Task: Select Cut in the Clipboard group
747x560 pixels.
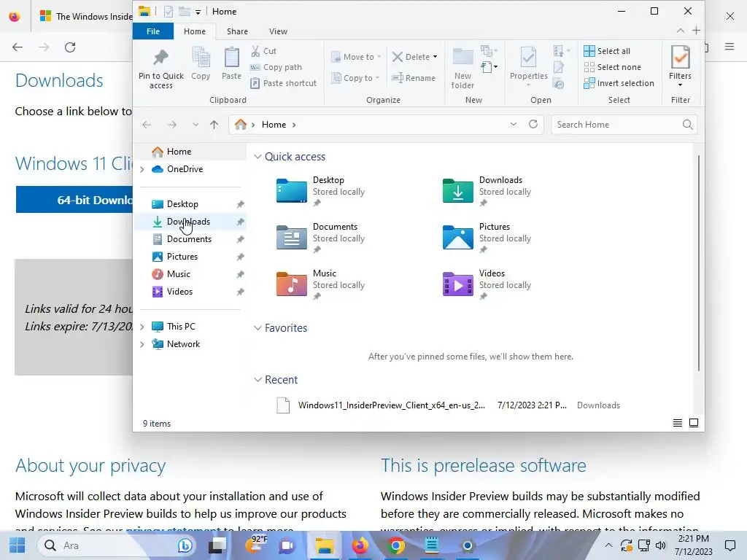Action: pos(263,51)
